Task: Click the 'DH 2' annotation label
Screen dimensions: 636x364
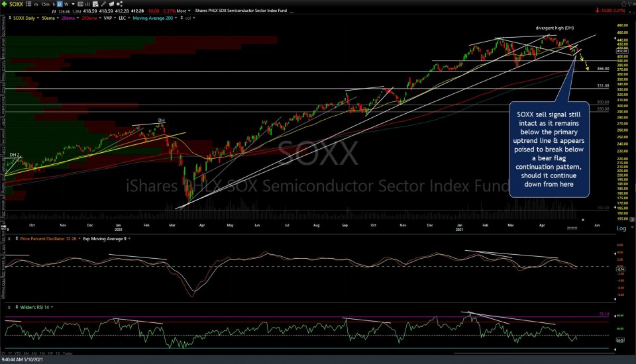Action: [14, 155]
